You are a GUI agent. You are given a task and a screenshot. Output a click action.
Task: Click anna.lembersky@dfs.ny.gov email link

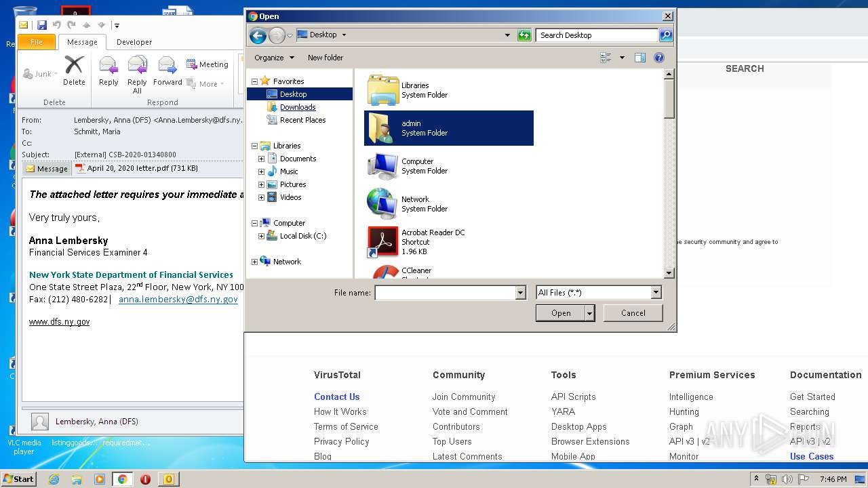coord(178,299)
